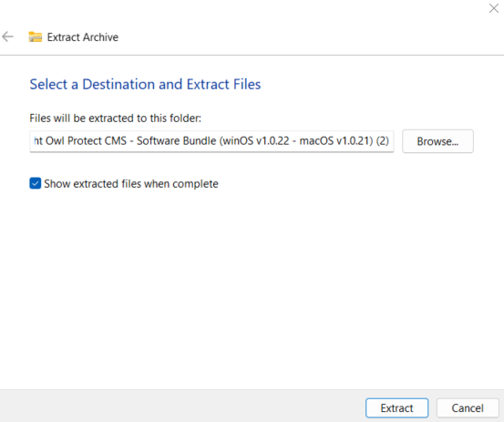Place cursor after '(2)' in path field
Viewport: 504px width, 422px height.
(x=391, y=141)
